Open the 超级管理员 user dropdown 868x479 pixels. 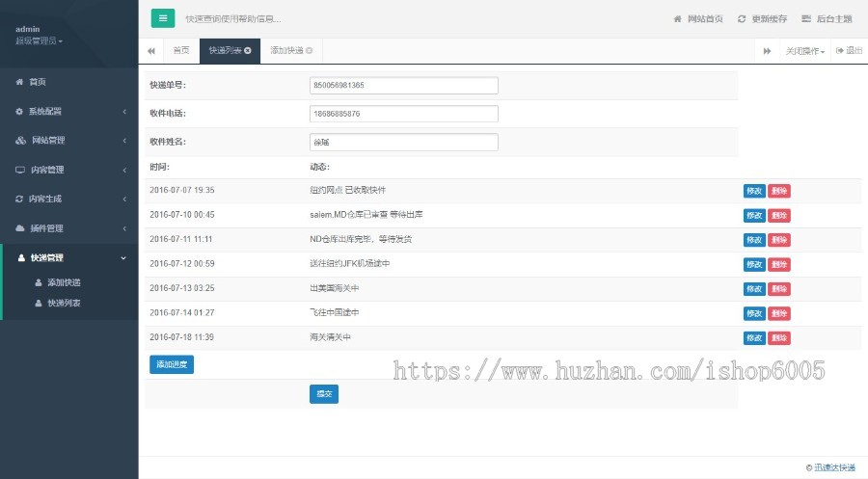point(39,40)
